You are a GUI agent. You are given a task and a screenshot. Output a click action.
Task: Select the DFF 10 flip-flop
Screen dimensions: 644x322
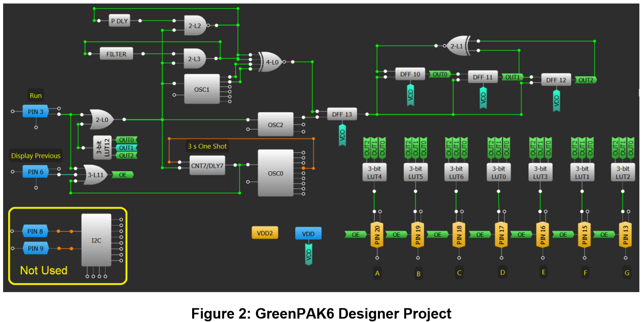pyautogui.click(x=410, y=74)
